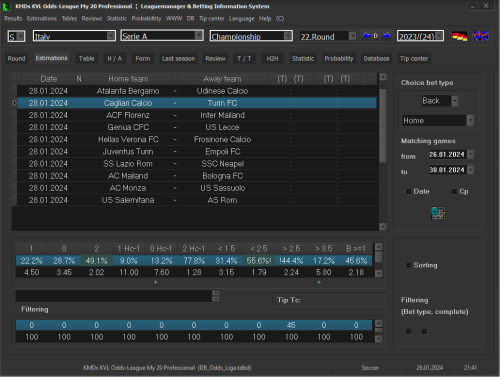Toggle the Cp checkbox
Screen dimensions: 500x377
pyautogui.click(x=454, y=191)
